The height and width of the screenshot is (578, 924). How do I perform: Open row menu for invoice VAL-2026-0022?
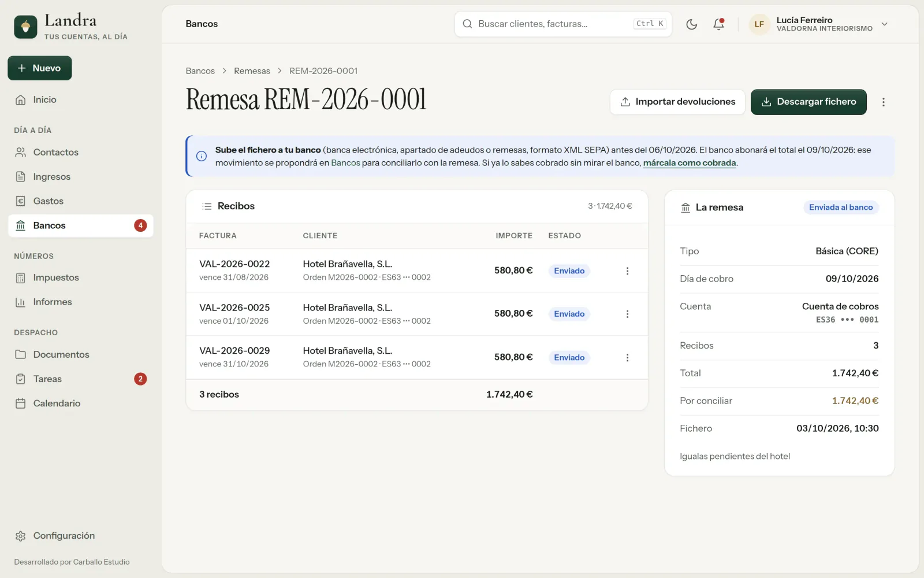[x=627, y=271]
